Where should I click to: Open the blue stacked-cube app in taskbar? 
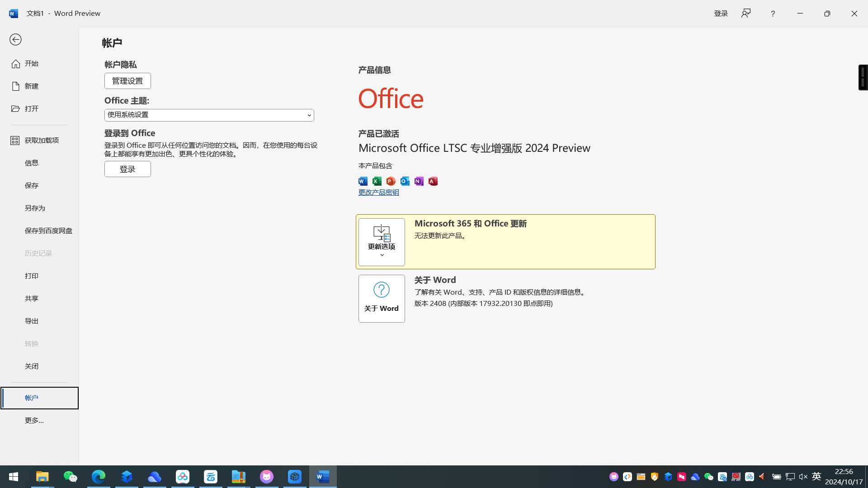(127, 477)
